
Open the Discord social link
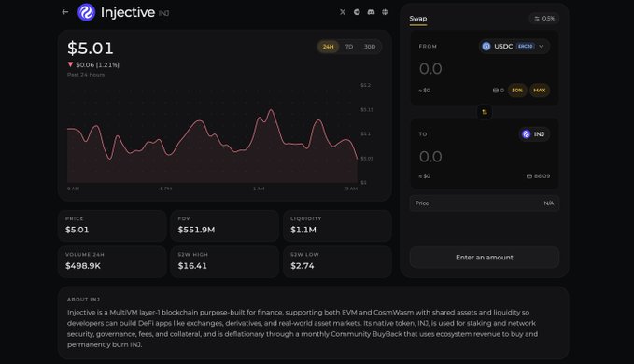[x=371, y=12]
